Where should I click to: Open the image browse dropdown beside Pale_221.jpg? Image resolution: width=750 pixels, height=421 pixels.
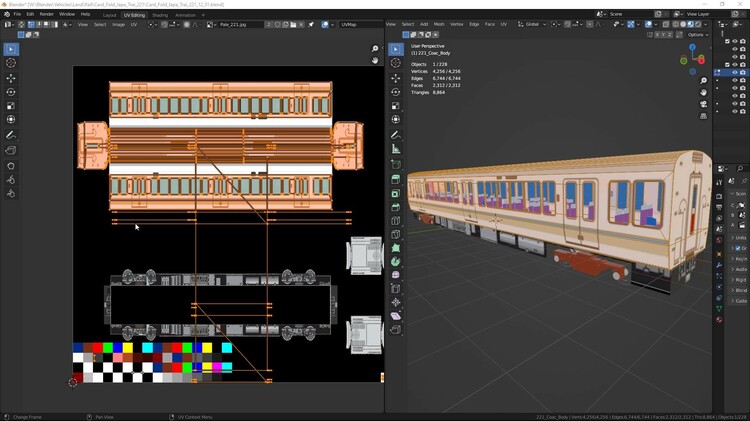click(211, 24)
